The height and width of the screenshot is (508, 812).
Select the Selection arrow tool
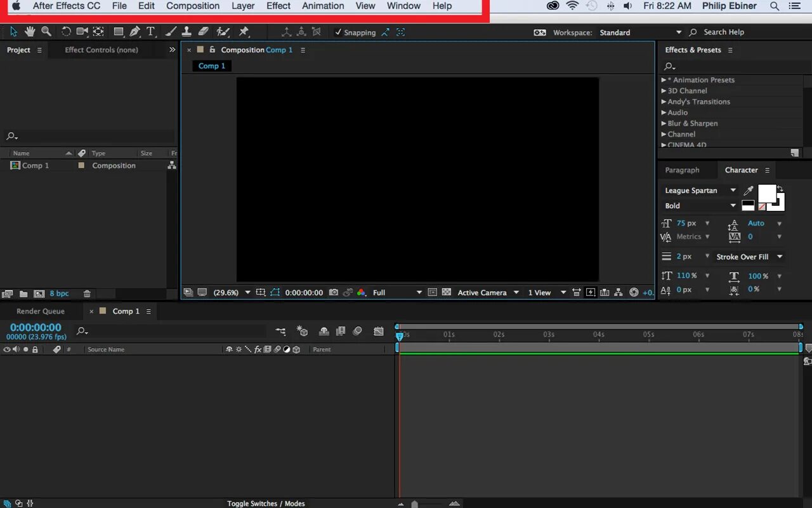coord(14,32)
